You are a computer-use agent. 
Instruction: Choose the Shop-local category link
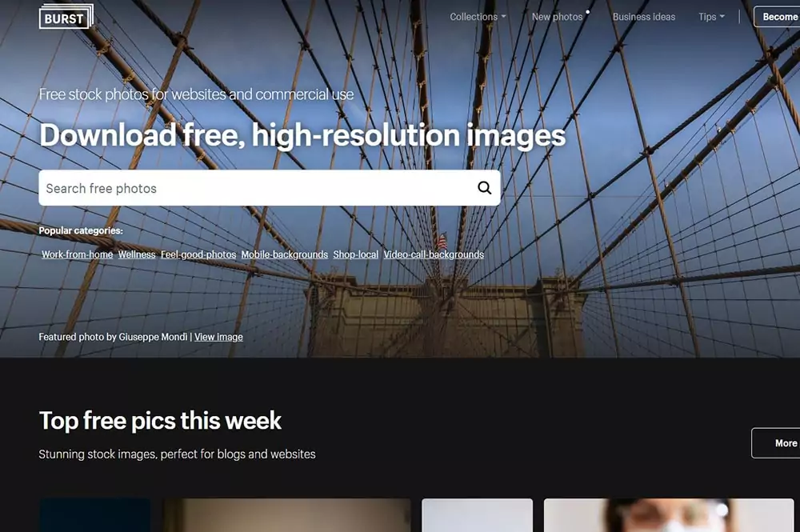pos(356,254)
